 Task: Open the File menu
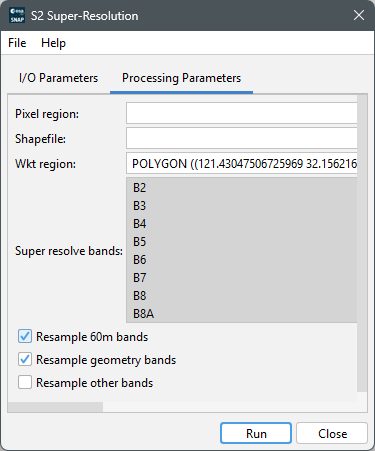[x=17, y=43]
